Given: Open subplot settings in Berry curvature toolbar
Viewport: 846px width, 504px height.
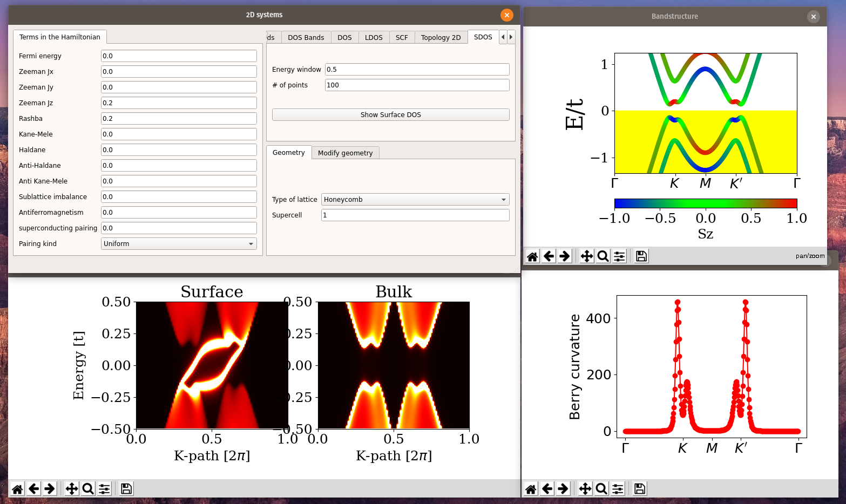Looking at the screenshot, I should 618,489.
